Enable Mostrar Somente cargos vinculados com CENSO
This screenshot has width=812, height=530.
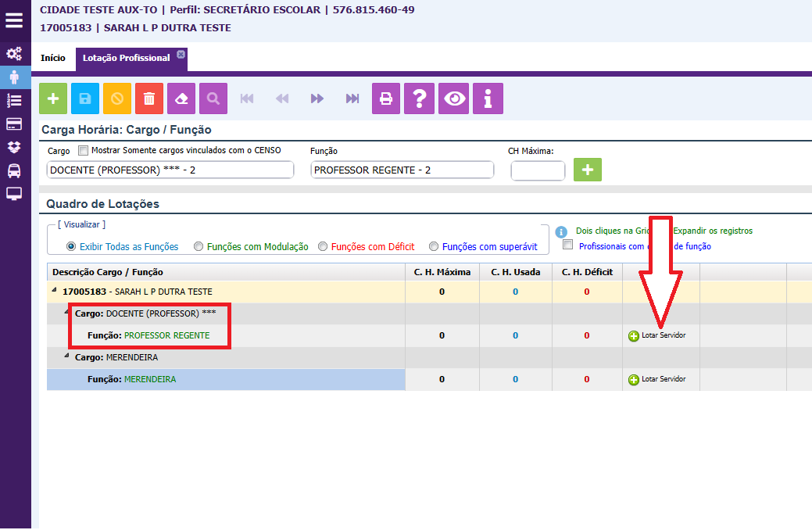point(84,151)
